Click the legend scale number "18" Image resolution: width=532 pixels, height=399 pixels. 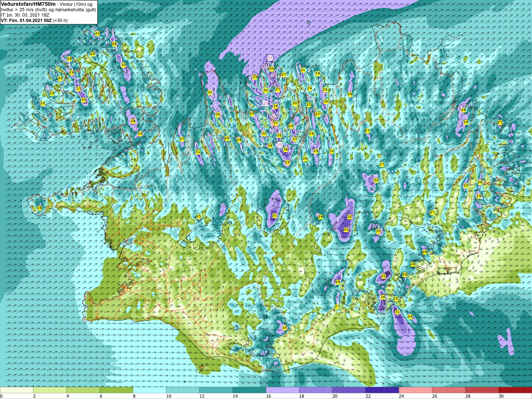[x=302, y=396]
